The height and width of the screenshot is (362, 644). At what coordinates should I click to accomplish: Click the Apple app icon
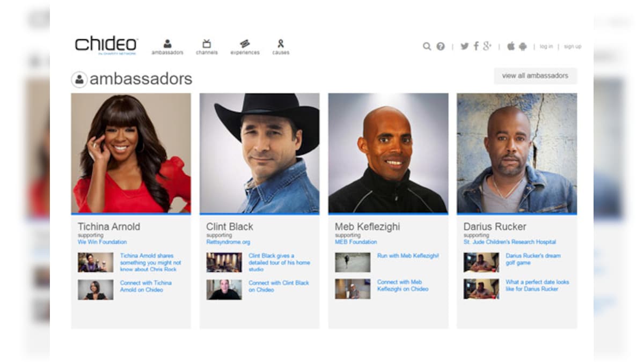coord(510,46)
